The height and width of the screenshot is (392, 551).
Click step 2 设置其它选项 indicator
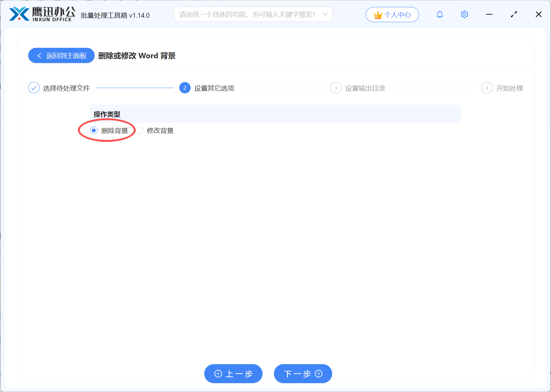(185, 88)
